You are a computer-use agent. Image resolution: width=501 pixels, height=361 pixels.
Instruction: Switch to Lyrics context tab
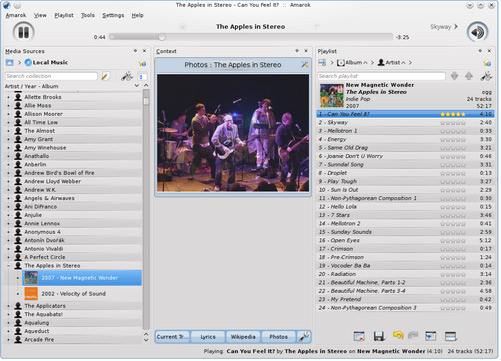coord(208,337)
